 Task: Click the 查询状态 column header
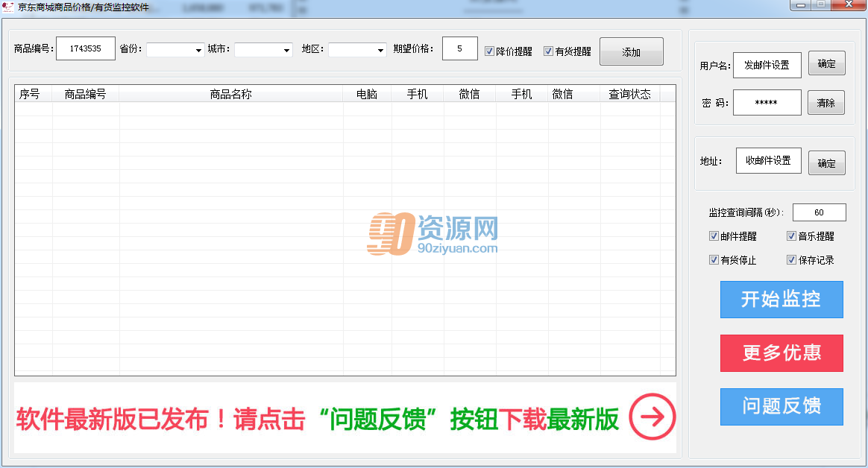click(630, 94)
